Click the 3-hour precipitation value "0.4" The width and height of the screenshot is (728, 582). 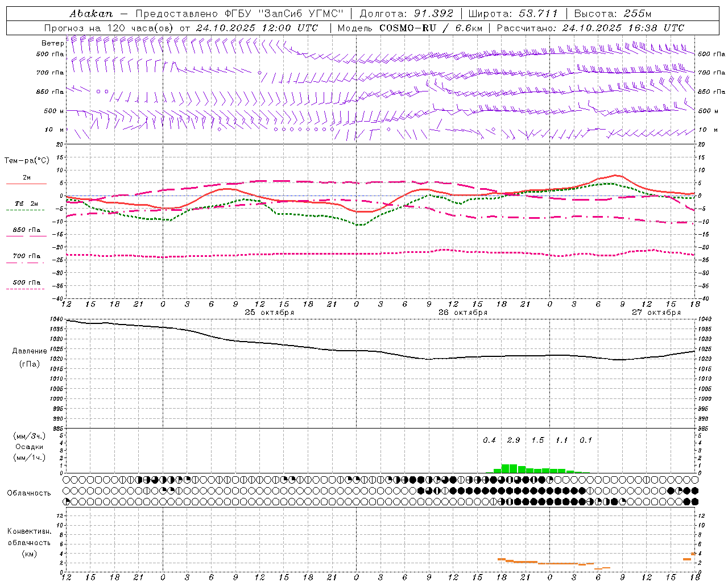click(489, 440)
